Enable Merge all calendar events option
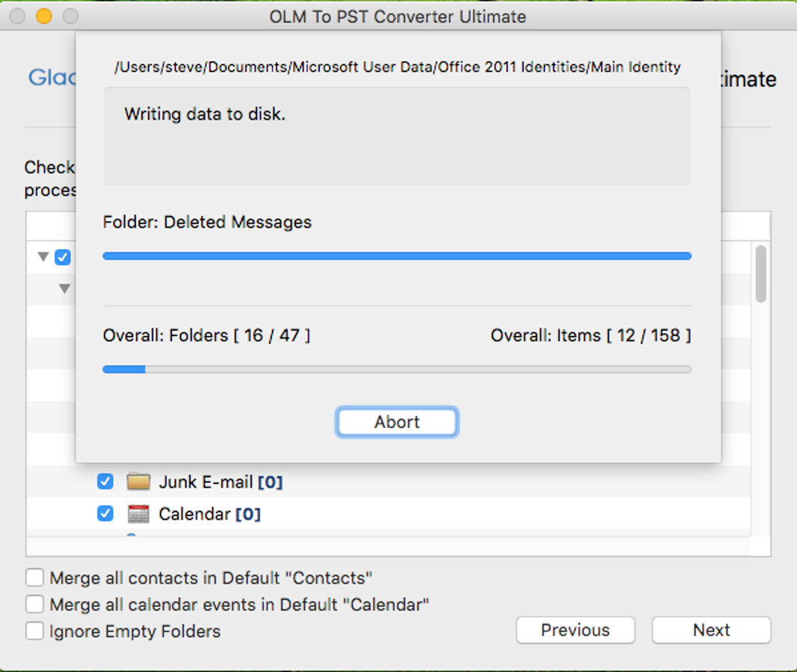This screenshot has height=672, width=797. (34, 604)
